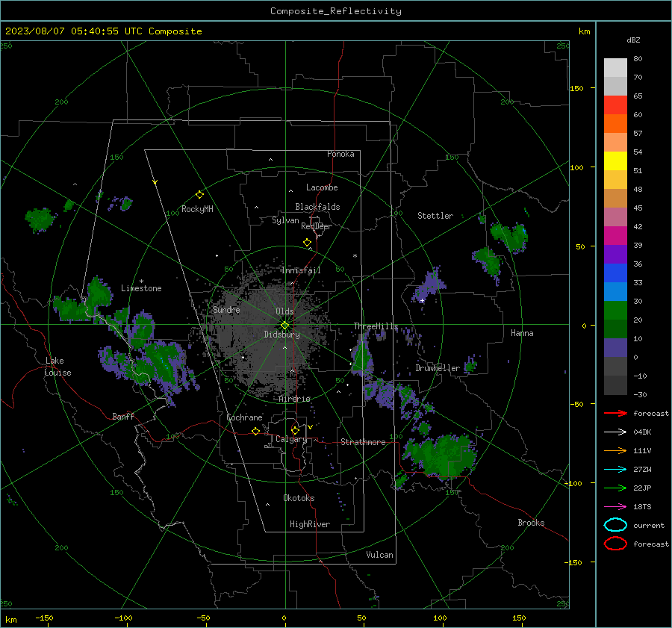The image size is (672, 628).
Task: Click the Sylvan label
Action: point(285,220)
